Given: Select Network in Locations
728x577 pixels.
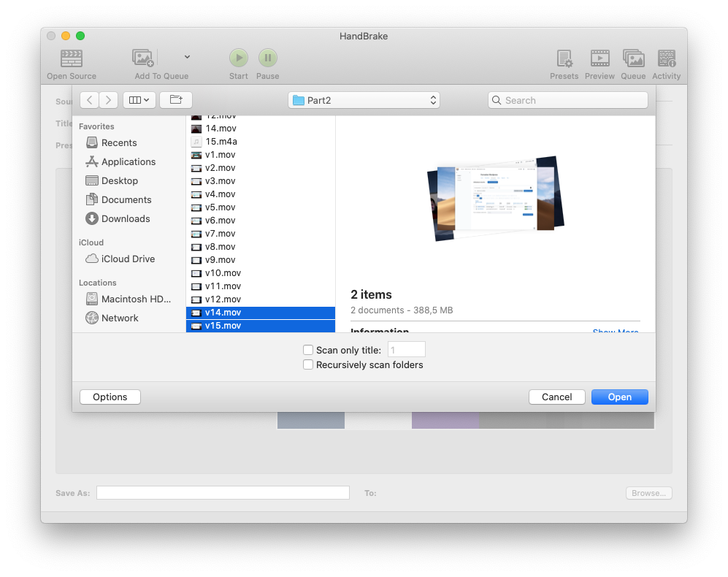Looking at the screenshot, I should 129,318.
